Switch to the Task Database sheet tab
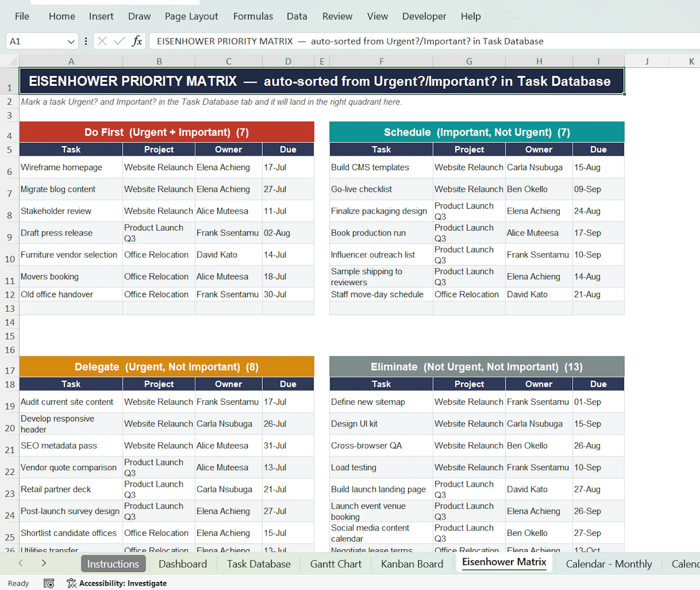 (x=259, y=564)
